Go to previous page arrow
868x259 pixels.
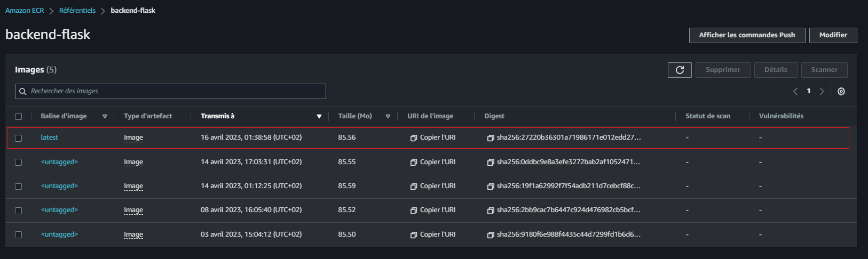795,92
